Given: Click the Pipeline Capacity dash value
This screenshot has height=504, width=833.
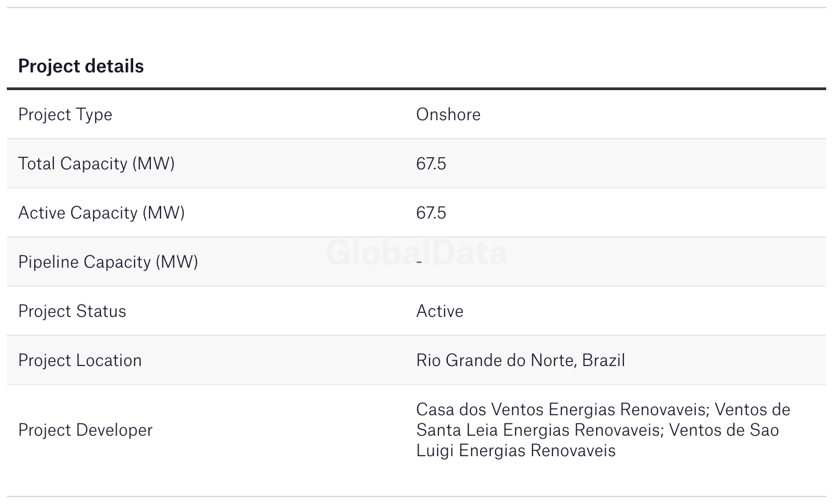Looking at the screenshot, I should (419, 262).
